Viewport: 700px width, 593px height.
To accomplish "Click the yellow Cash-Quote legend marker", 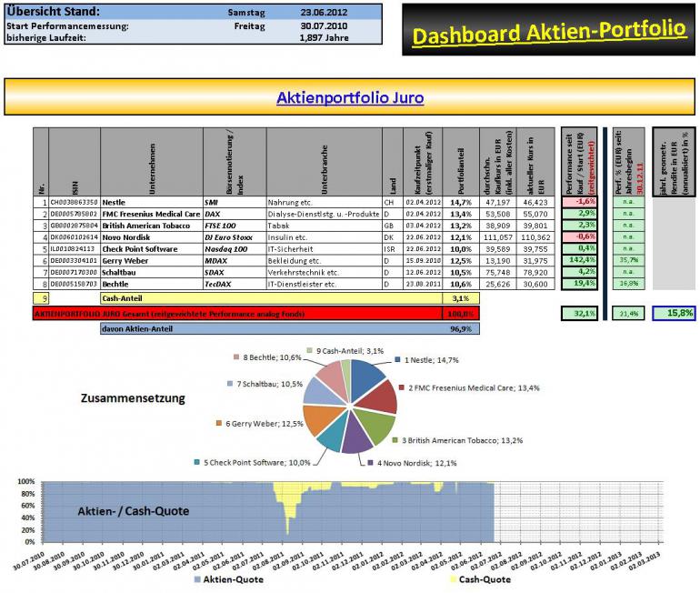I will [454, 579].
